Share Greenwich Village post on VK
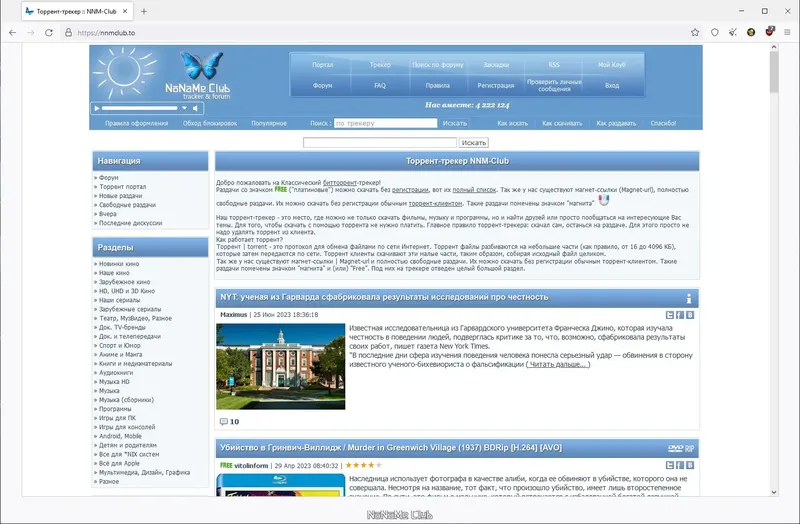This screenshot has height=524, width=800. pyautogui.click(x=690, y=465)
